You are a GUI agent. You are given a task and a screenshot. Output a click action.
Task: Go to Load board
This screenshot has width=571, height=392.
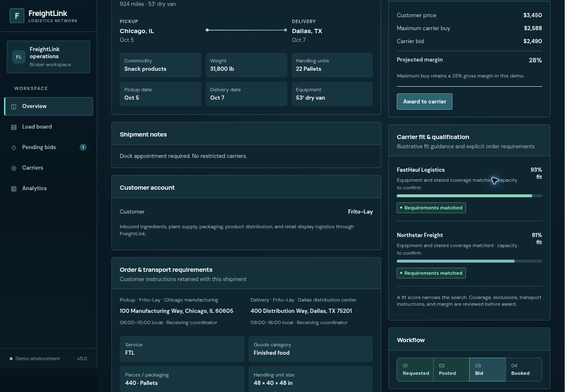tap(49, 127)
